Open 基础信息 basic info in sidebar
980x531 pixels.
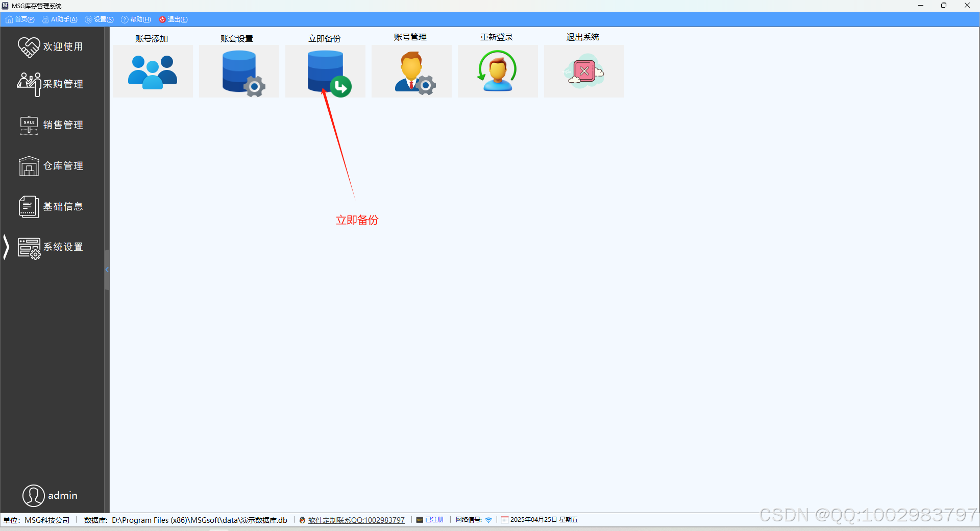pyautogui.click(x=51, y=207)
